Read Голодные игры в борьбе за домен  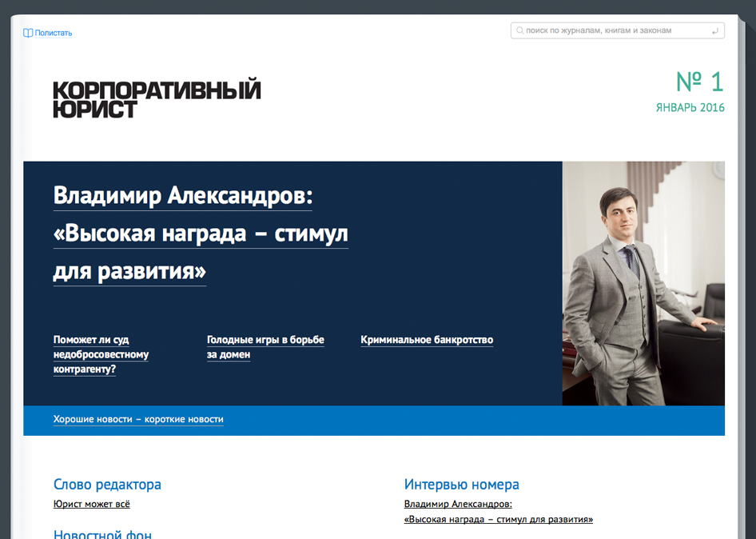click(265, 347)
